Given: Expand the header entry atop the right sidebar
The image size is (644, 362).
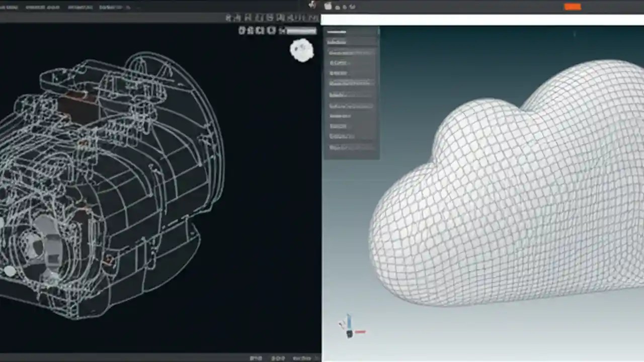Looking at the screenshot, I should coord(337,32).
